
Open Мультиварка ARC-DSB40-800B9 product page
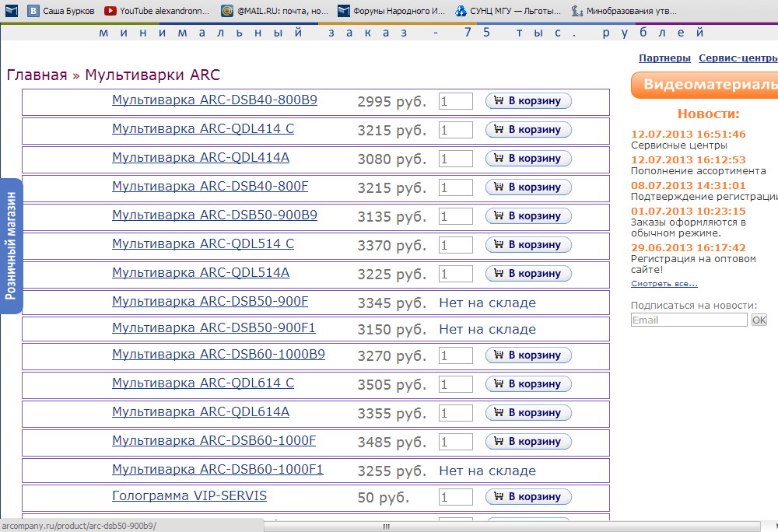215,100
